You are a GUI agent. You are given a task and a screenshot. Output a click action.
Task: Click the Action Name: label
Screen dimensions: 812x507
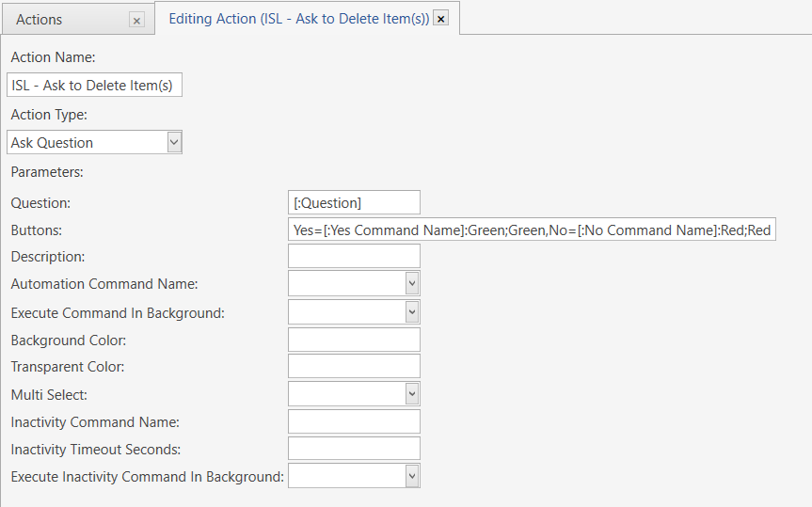coord(54,57)
